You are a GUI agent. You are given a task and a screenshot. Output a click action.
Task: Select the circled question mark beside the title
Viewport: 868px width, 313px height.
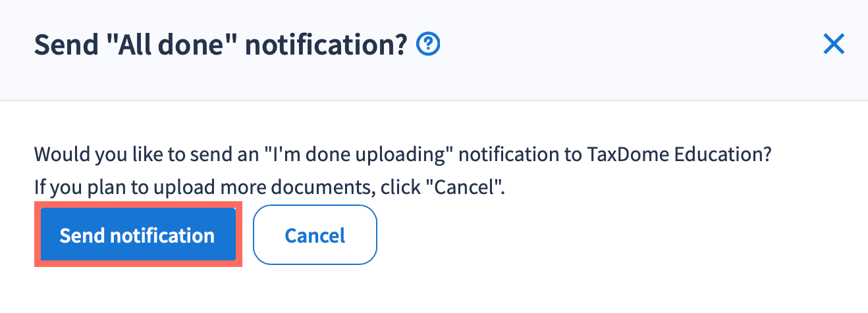tap(429, 45)
